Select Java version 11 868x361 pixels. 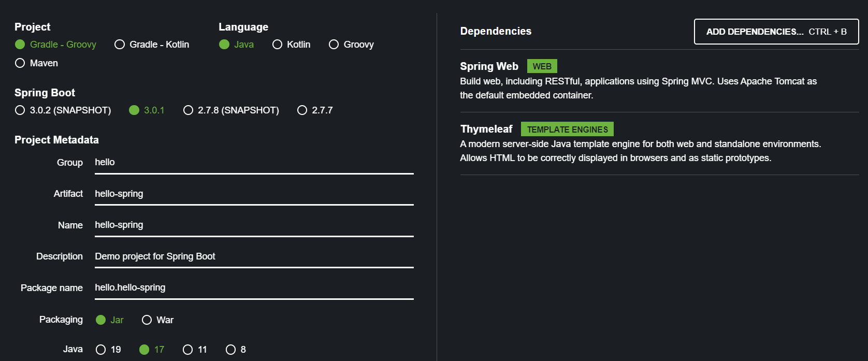click(x=188, y=350)
